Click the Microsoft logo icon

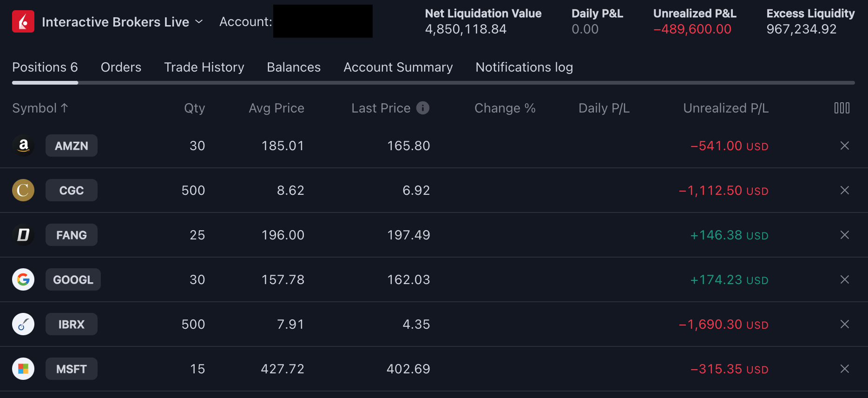coord(23,369)
